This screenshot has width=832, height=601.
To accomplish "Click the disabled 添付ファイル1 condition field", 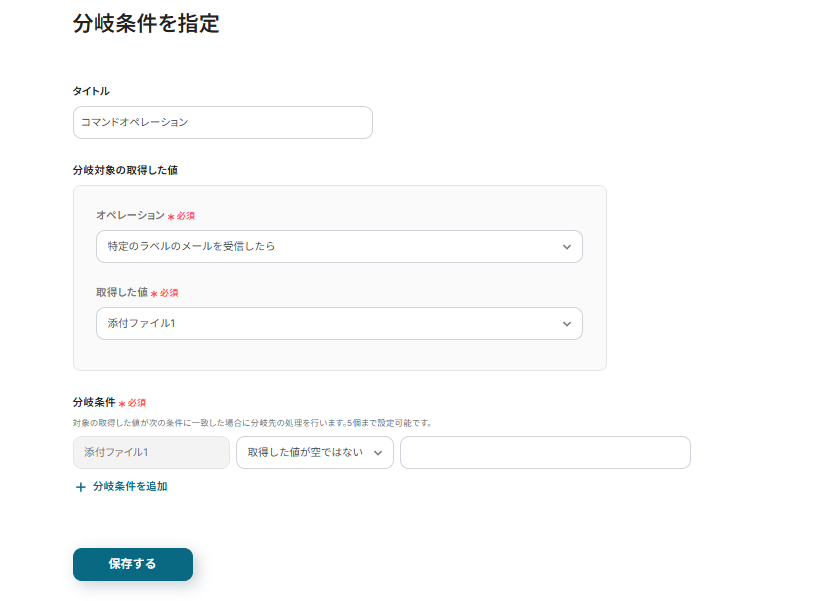I will pos(151,452).
